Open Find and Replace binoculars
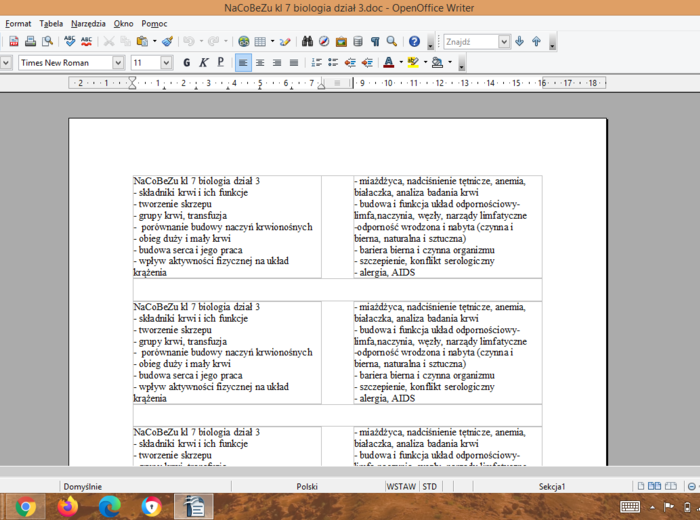Viewport: 700px width, 520px height. click(307, 42)
